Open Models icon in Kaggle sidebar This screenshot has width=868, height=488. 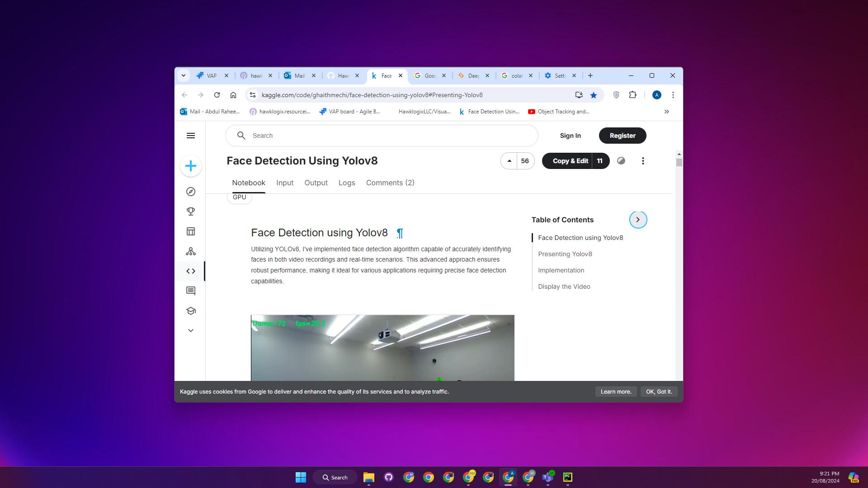191,251
